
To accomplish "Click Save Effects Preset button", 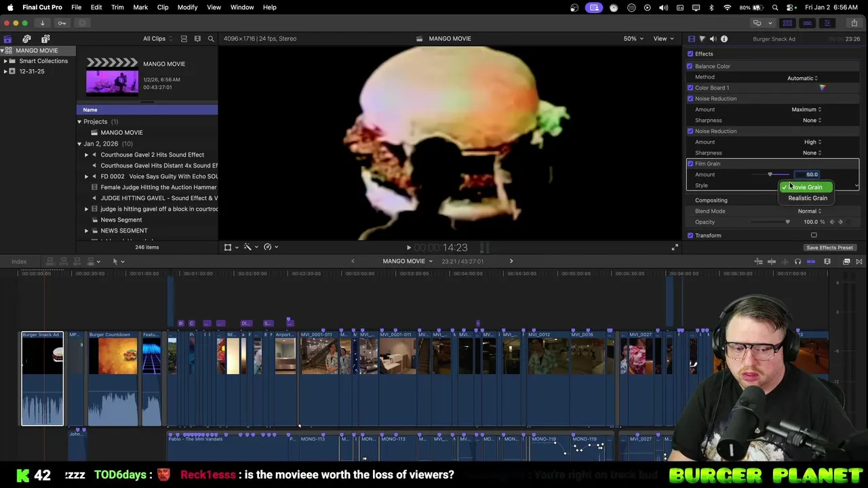I will 829,248.
